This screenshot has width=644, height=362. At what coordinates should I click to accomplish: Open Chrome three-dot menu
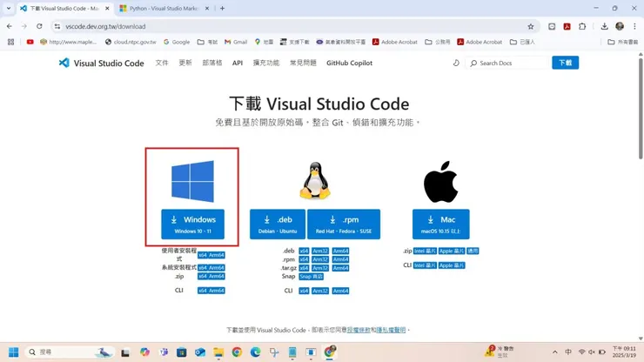634,26
